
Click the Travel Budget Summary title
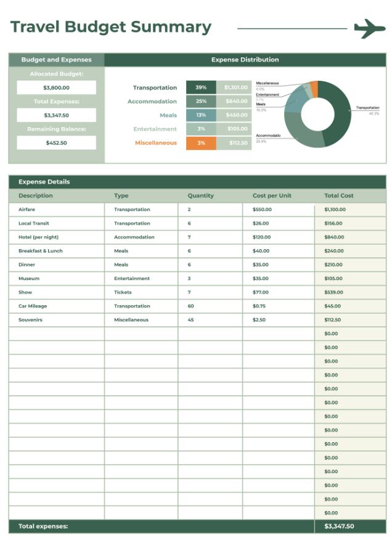(x=111, y=27)
